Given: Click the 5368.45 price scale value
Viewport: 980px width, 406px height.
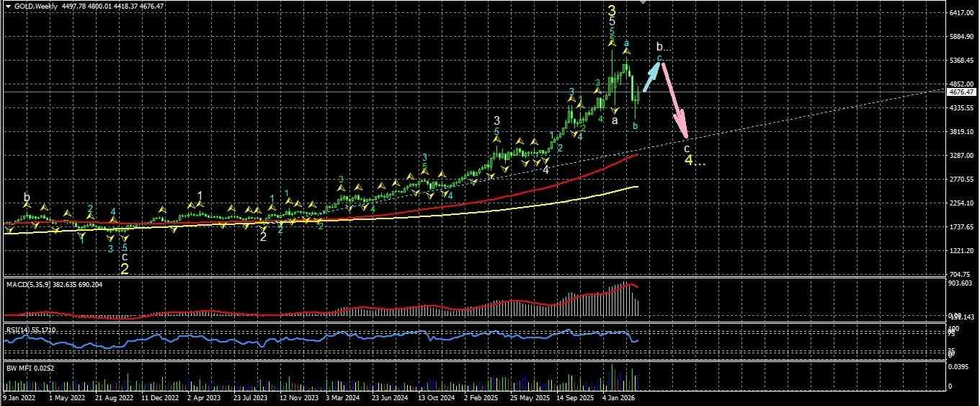Looking at the screenshot, I should [961, 61].
